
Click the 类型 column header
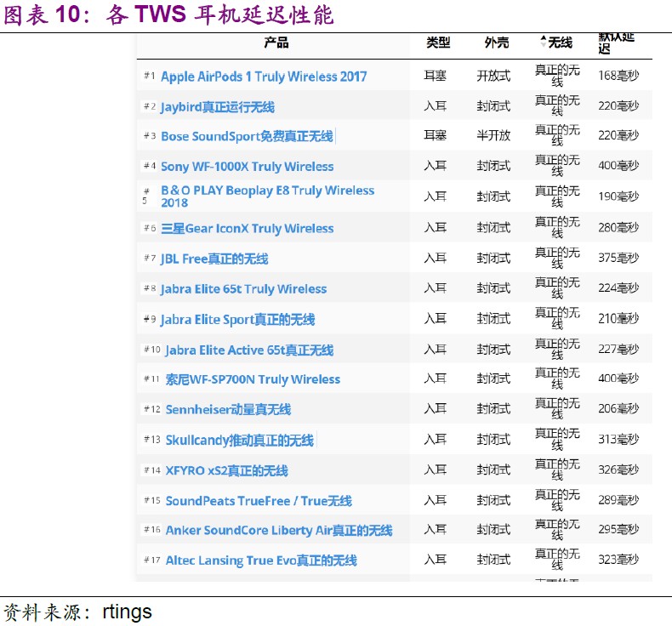[x=438, y=43]
